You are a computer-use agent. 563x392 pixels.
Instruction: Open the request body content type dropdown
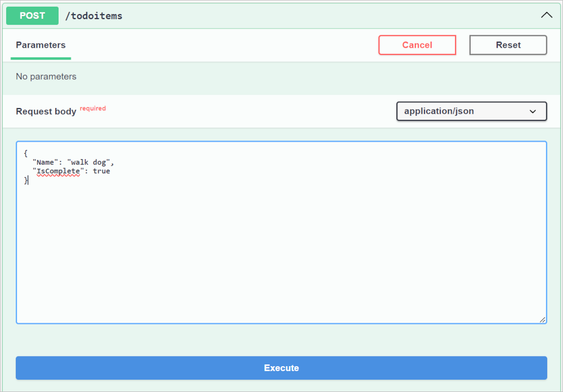click(471, 111)
